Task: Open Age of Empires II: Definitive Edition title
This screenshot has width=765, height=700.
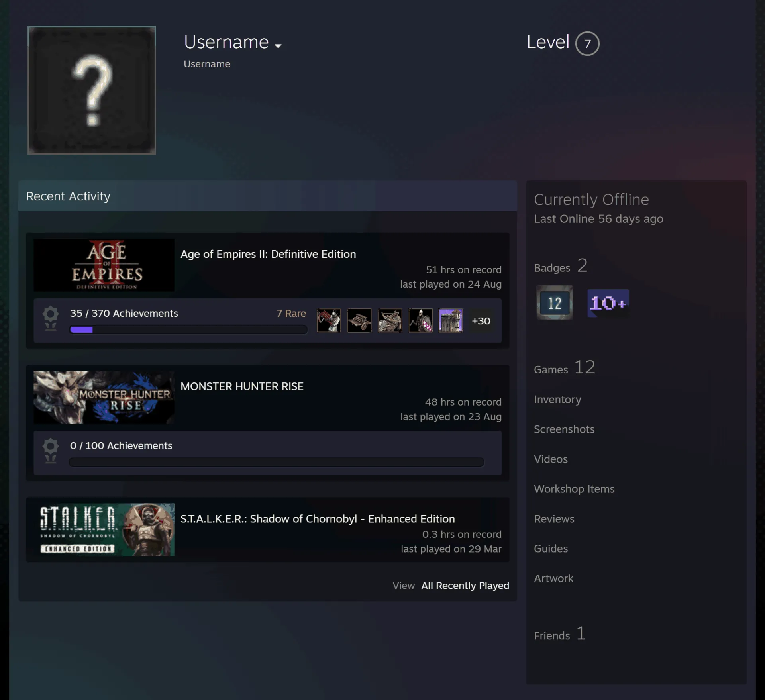Action: (268, 254)
